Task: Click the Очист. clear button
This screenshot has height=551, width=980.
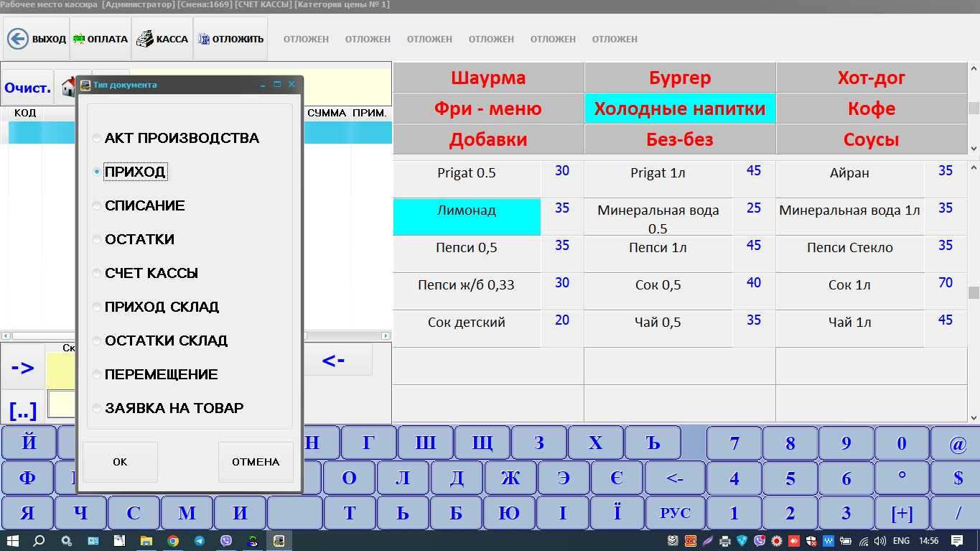Action: (27, 88)
